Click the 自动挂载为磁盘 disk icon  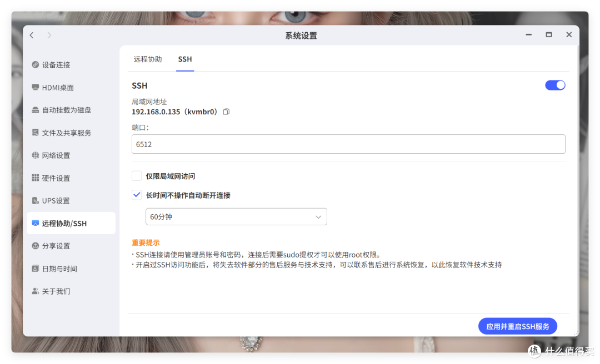(35, 110)
